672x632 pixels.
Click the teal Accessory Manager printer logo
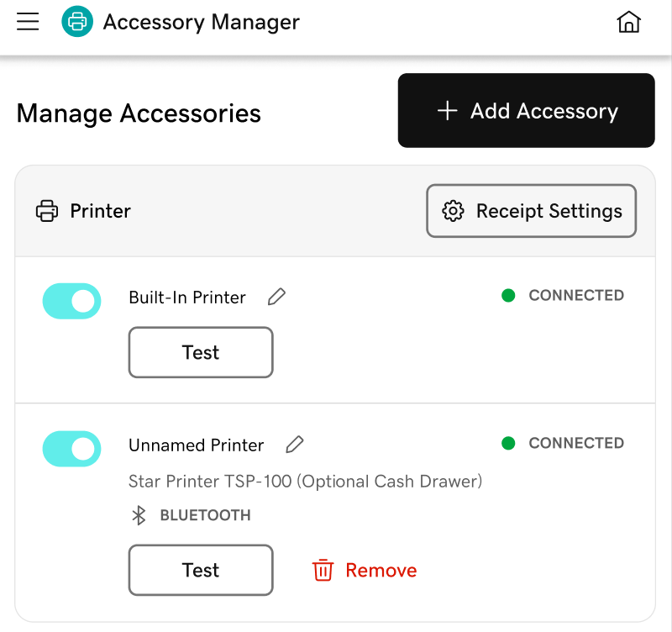[76, 22]
